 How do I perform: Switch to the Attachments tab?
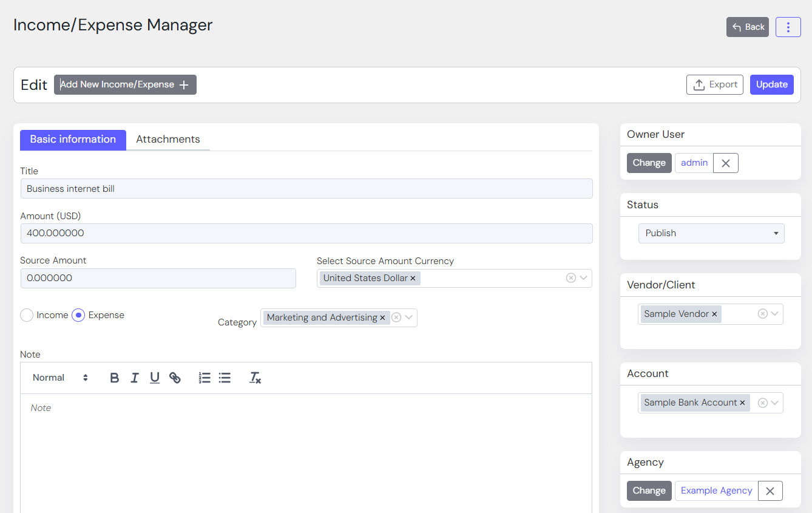167,140
